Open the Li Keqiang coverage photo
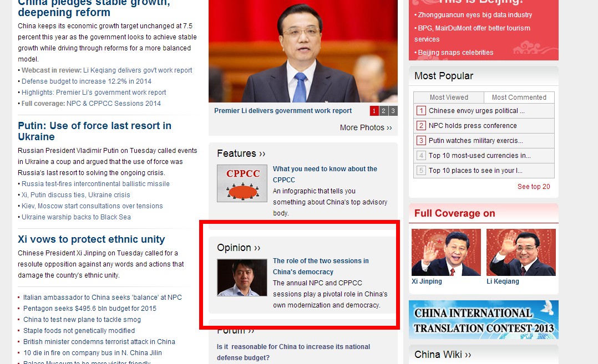 pyautogui.click(x=521, y=252)
